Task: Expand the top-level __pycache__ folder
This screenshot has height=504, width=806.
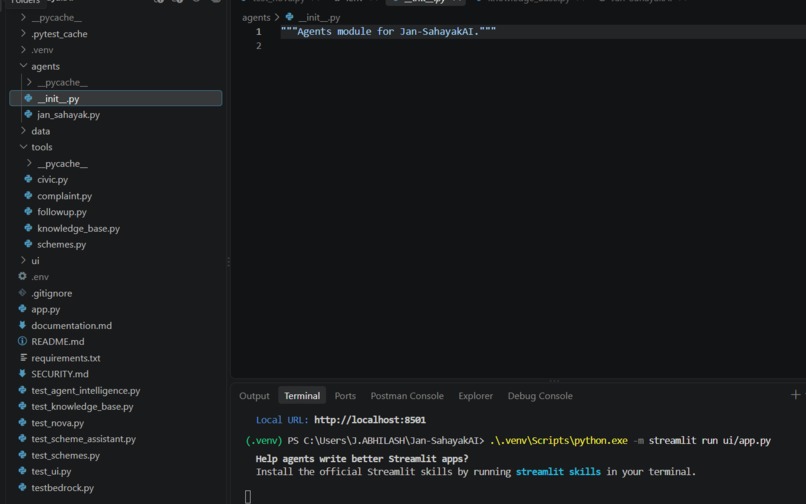Action: [x=23, y=17]
